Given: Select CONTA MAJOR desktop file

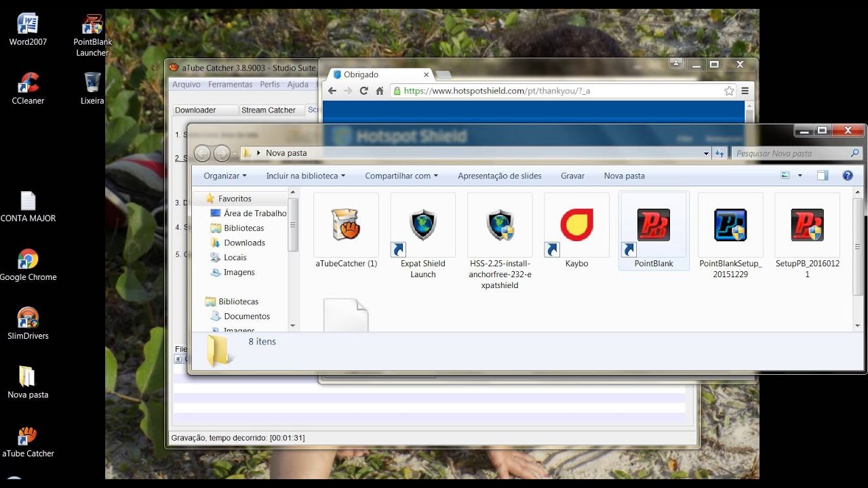Looking at the screenshot, I should tap(28, 207).
